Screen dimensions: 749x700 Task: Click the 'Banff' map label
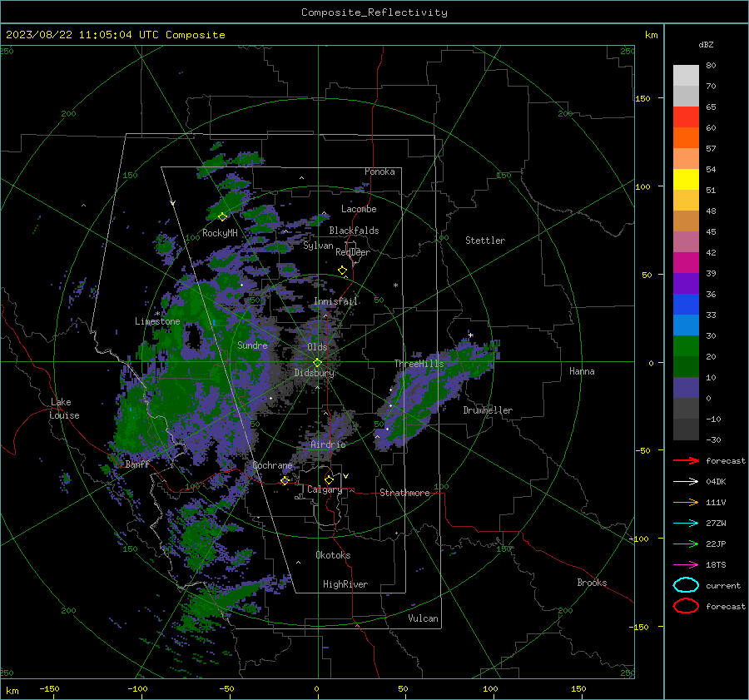pos(137,464)
